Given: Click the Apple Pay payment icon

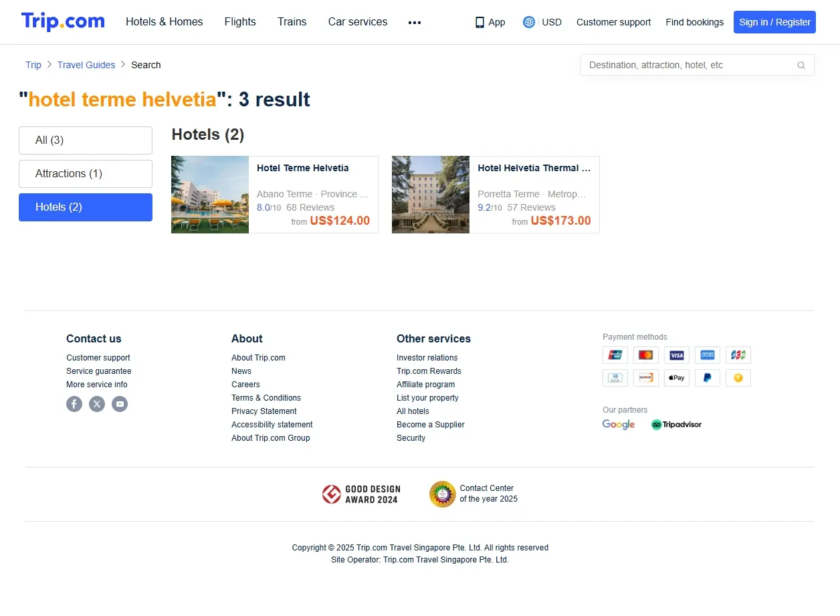Looking at the screenshot, I should [x=677, y=378].
